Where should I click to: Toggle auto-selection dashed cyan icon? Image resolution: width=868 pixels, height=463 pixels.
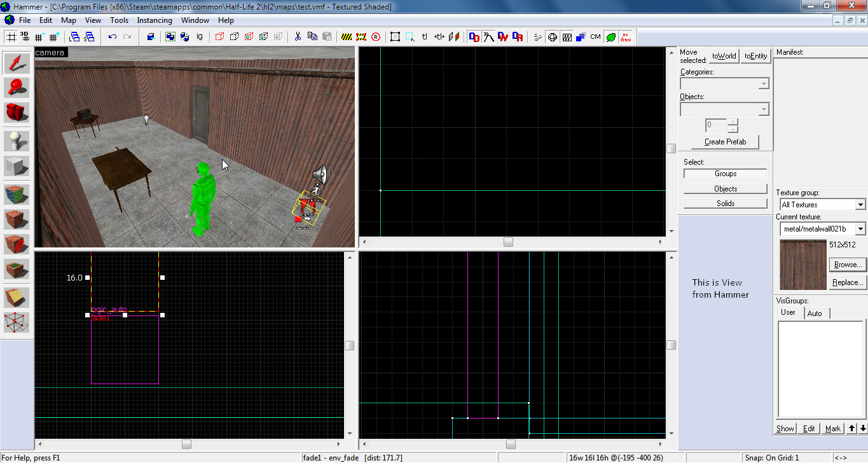tap(410, 37)
